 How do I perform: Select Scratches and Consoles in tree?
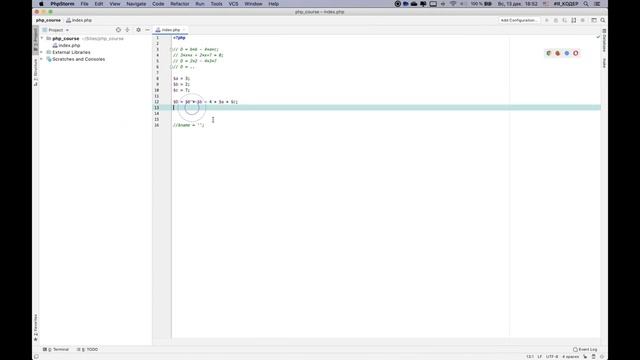coord(78,59)
